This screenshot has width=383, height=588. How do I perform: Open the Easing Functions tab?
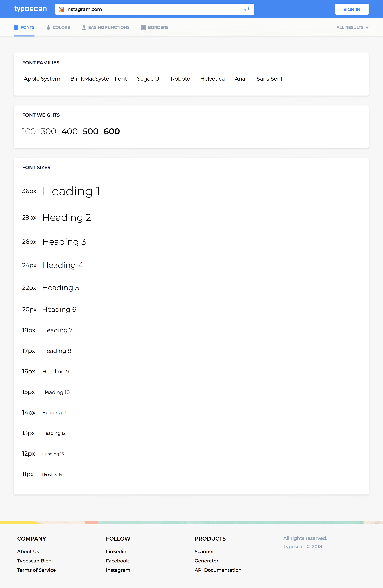(x=109, y=27)
